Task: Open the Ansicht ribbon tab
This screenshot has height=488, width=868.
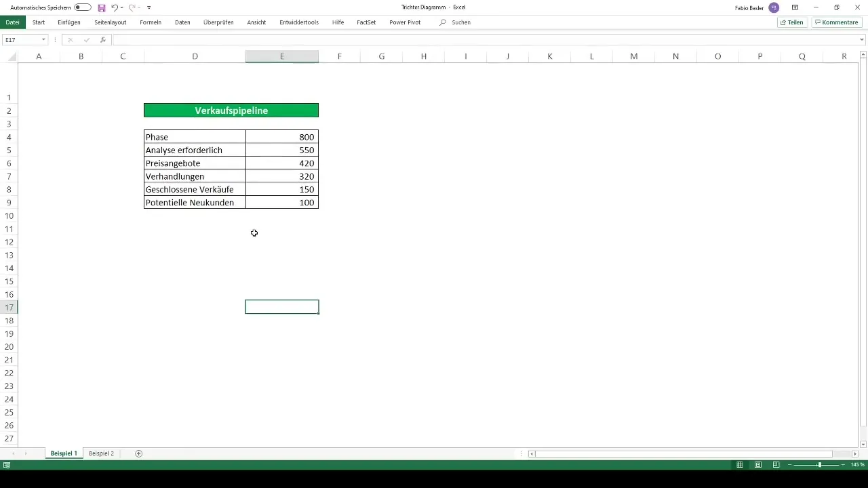Action: (256, 22)
